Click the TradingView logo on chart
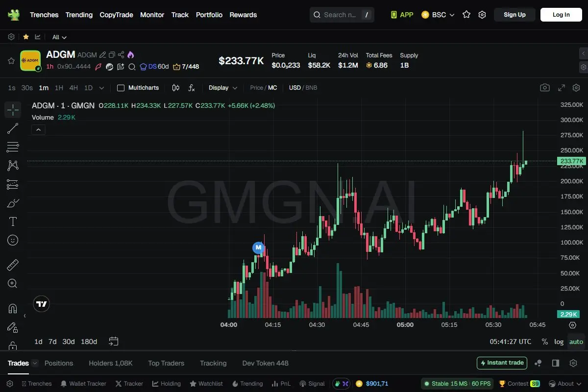Viewport: 588px width, 392px height. click(42, 304)
